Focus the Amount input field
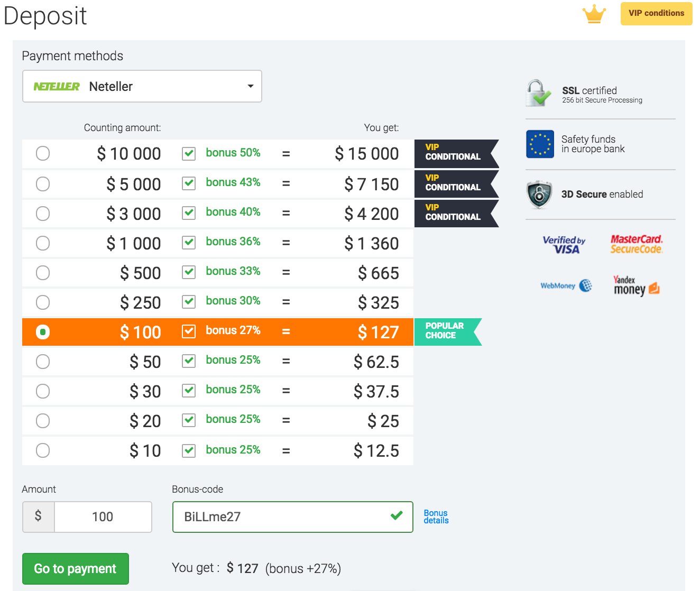This screenshot has height=591, width=700. [103, 517]
